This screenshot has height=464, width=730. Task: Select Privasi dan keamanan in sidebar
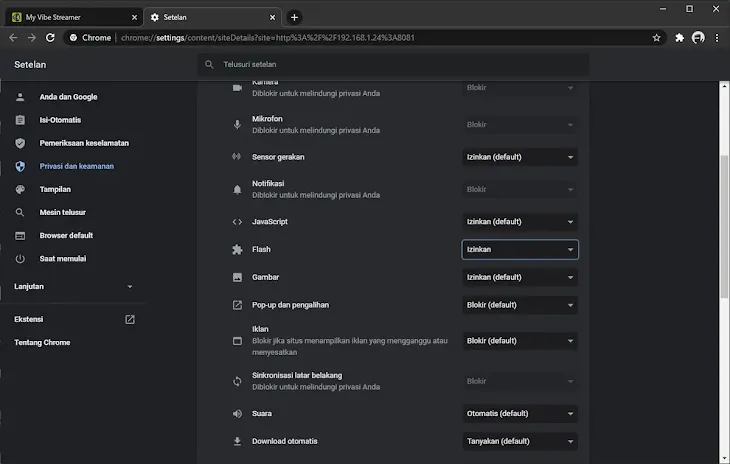pos(76,166)
